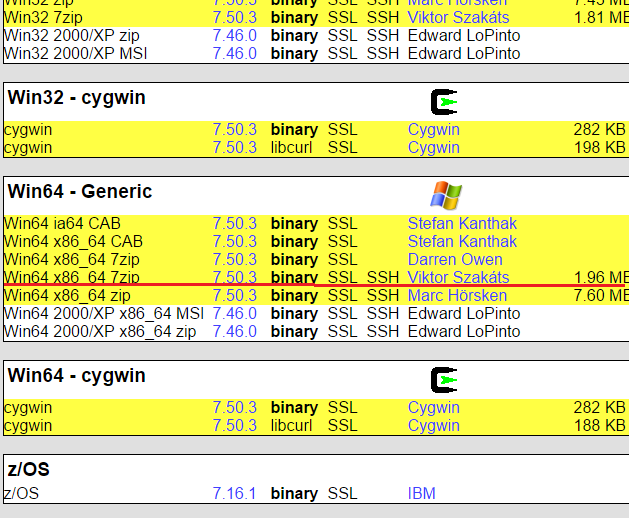Image resolution: width=629 pixels, height=518 pixels.
Task: Click "Edward LoPinto" in Win32 2000/XP zip row
Action: coord(464,36)
